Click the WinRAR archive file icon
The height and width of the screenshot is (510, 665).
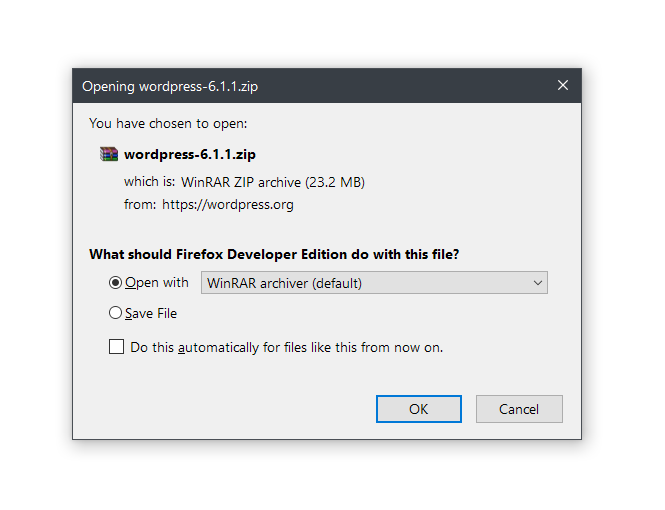(109, 154)
